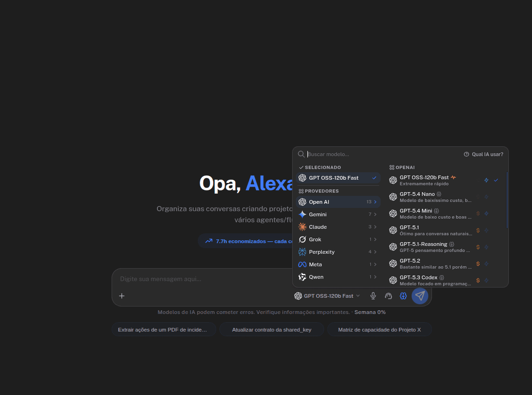Expand the Meta provider

coord(338,264)
